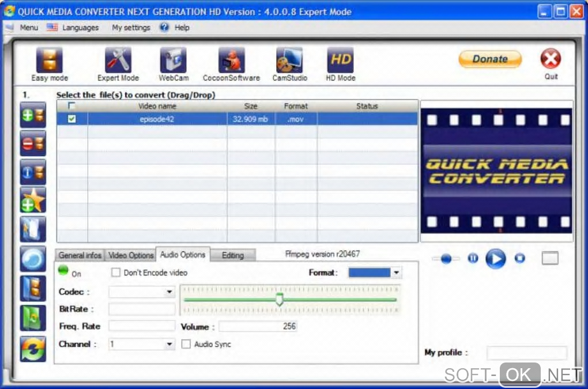The height and width of the screenshot is (389, 588).
Task: Click the My profile input field
Action: point(526,353)
